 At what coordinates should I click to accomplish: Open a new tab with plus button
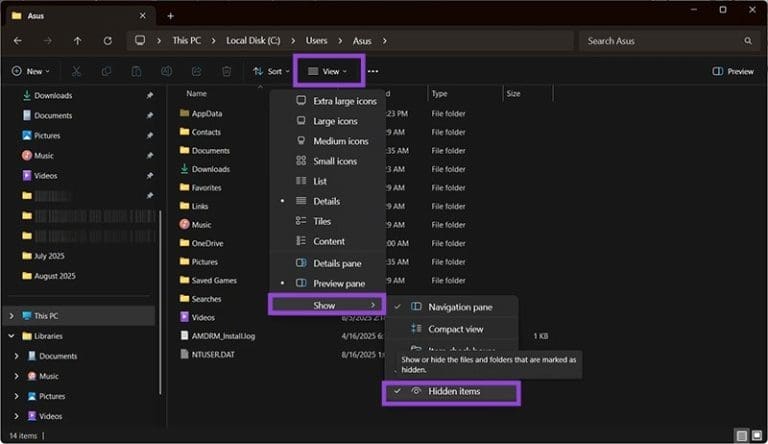coord(170,15)
